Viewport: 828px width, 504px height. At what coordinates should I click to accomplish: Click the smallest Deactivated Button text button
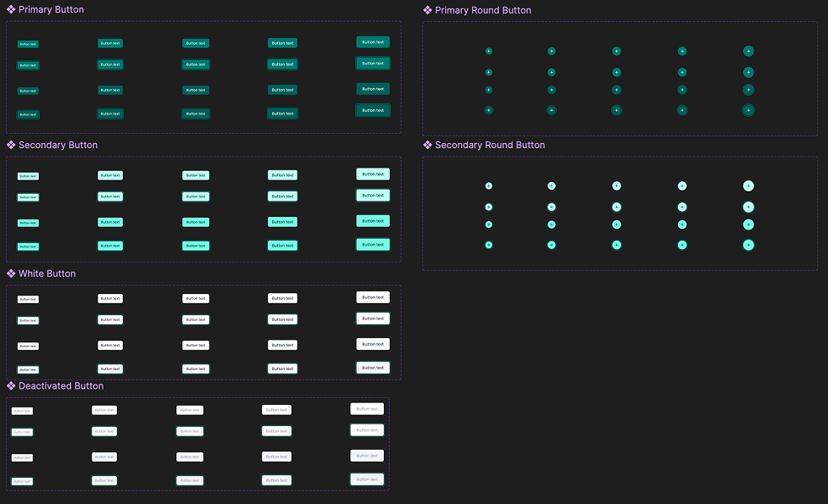coord(22,410)
